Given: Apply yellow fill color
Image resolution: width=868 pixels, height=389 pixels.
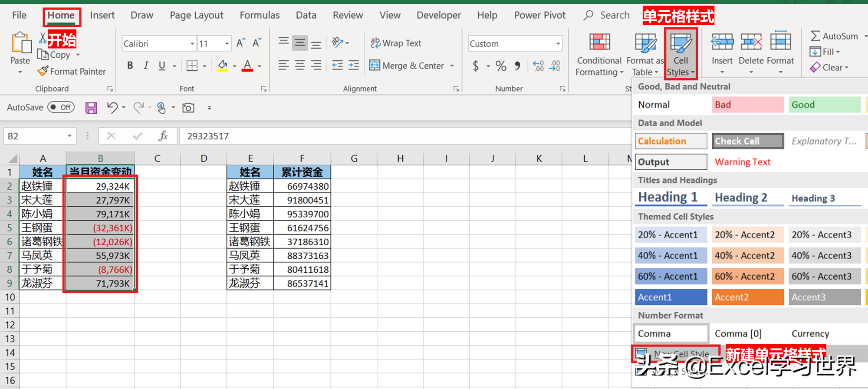Looking at the screenshot, I should click(223, 66).
